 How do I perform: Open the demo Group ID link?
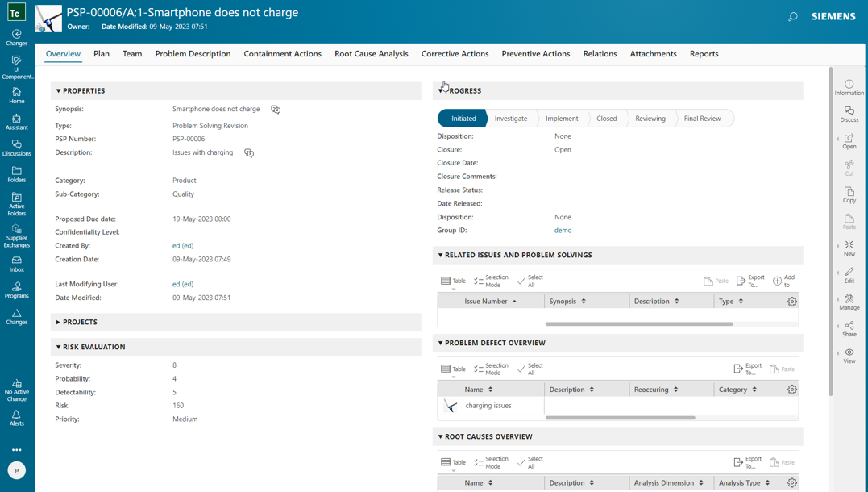(563, 230)
